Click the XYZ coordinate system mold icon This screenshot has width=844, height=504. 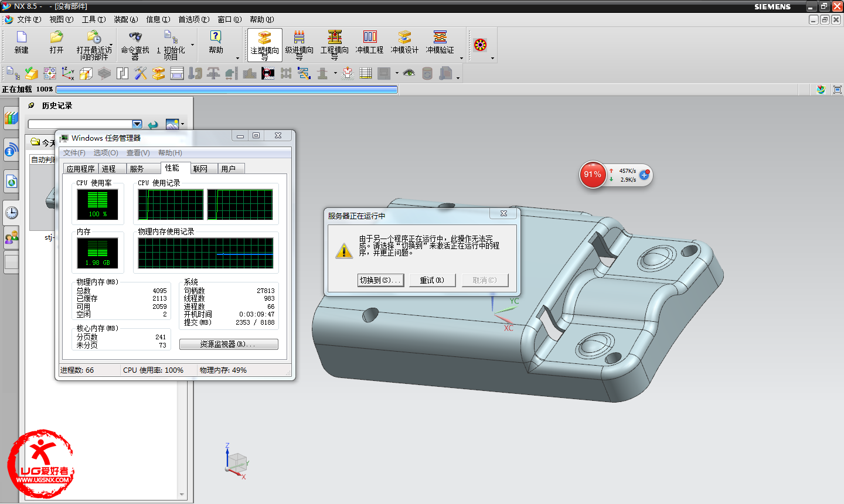coord(68,73)
